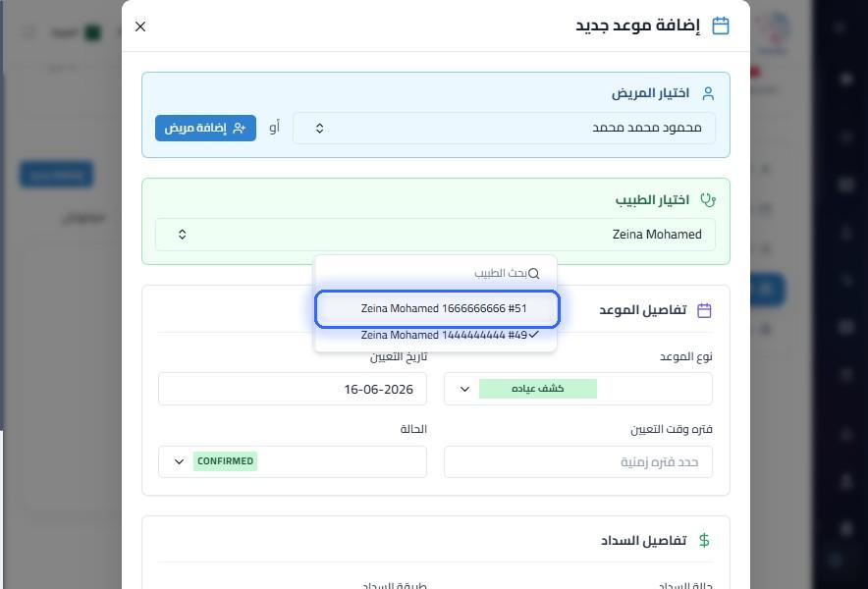
Task: Click the كشف عياده green tag
Action: [x=537, y=389]
